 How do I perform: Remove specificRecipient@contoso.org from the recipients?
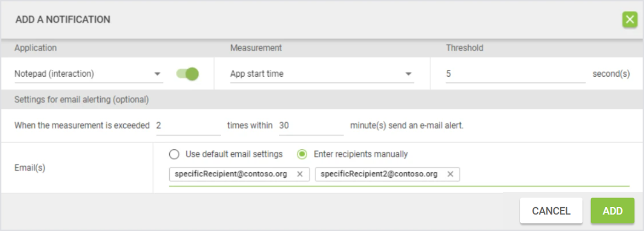pyautogui.click(x=300, y=174)
